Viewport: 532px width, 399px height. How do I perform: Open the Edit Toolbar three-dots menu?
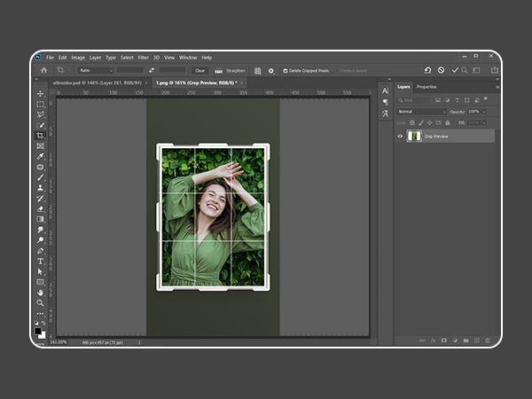click(x=41, y=314)
